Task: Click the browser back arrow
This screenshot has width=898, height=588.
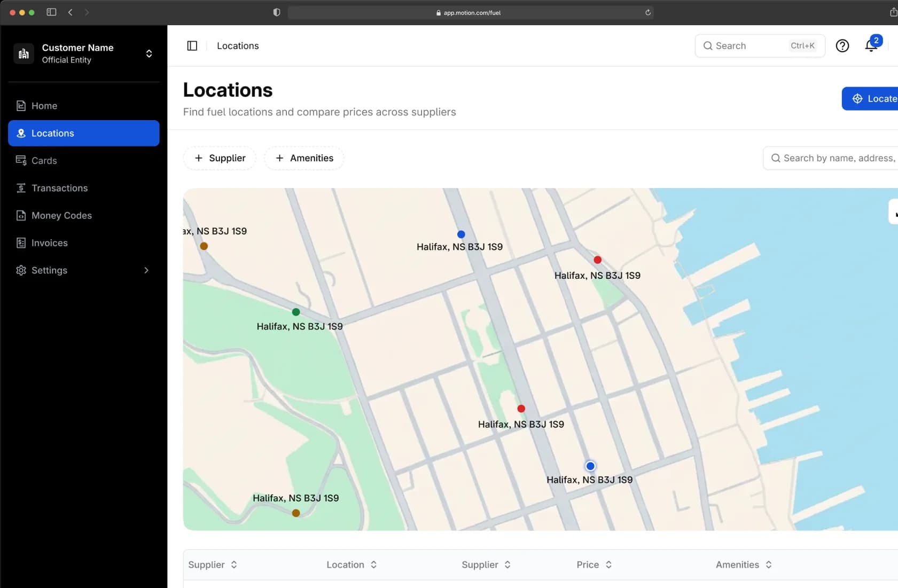Action: [70, 12]
